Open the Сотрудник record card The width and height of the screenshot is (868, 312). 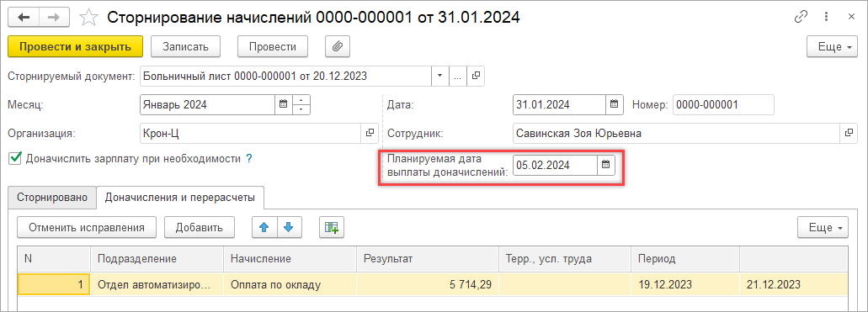849,134
